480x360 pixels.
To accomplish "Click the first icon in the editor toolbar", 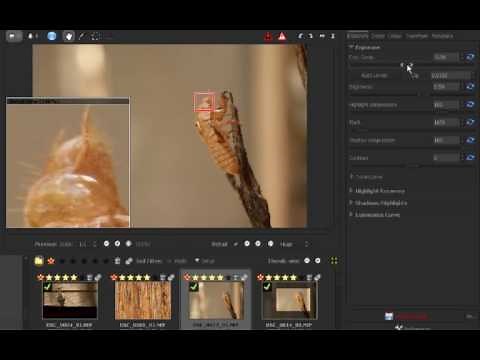I will pyautogui.click(x=13, y=36).
